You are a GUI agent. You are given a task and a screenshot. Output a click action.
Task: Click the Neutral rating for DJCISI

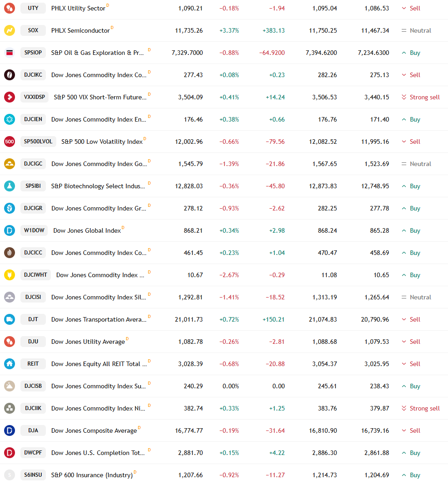[x=416, y=297]
